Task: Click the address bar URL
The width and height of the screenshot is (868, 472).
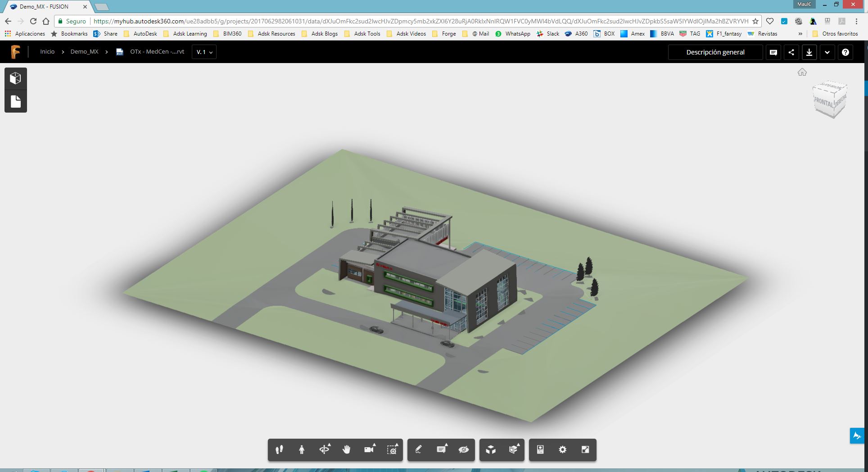Action: point(421,21)
